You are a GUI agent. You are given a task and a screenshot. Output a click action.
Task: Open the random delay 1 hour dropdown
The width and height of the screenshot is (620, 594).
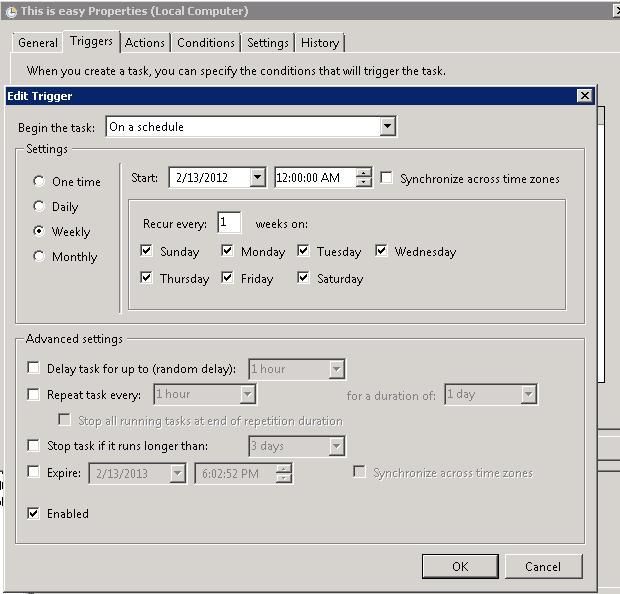pyautogui.click(x=336, y=369)
